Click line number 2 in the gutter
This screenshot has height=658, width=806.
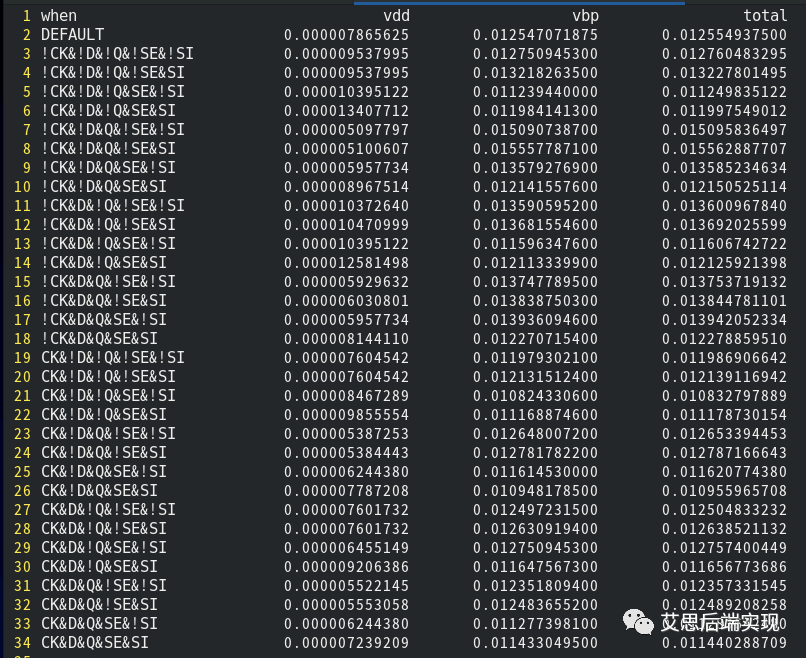coord(26,35)
